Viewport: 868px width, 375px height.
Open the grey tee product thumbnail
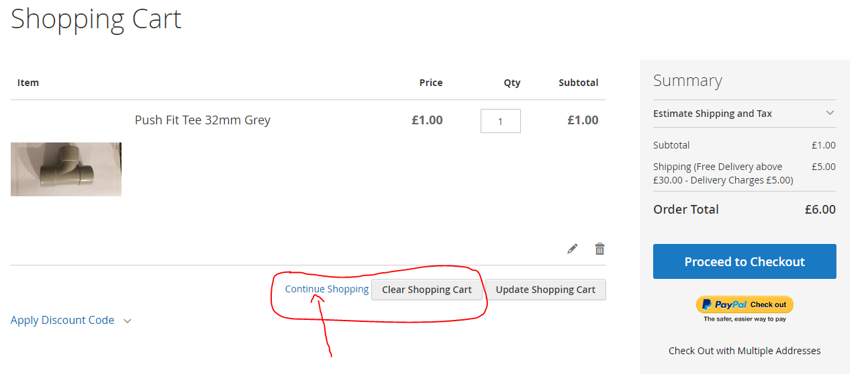(x=66, y=169)
